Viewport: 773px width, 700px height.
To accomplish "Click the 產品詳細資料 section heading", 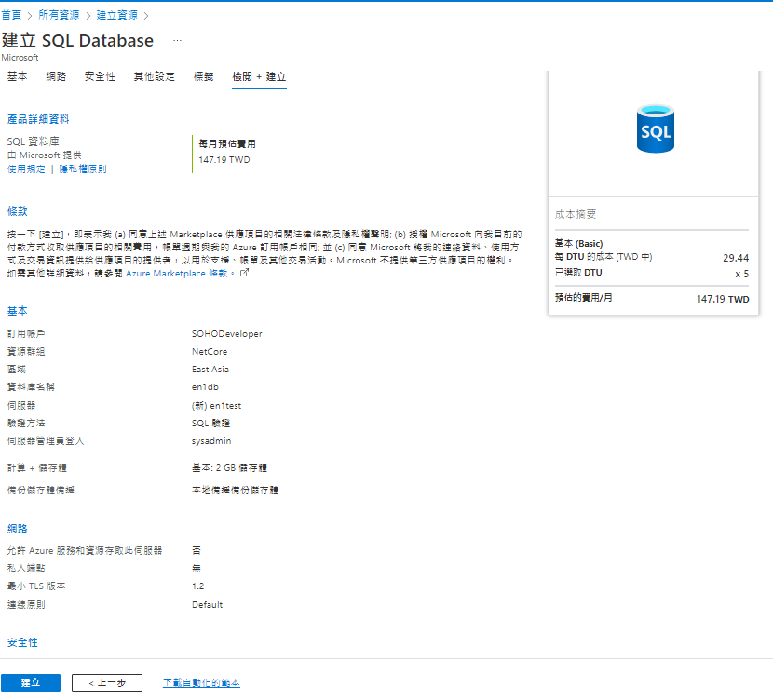I will pyautogui.click(x=38, y=119).
